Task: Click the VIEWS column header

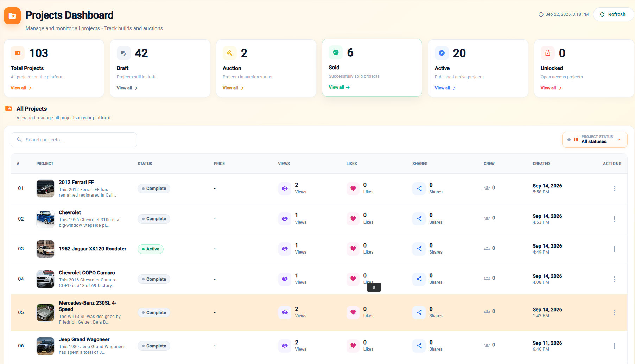Action: click(x=284, y=164)
